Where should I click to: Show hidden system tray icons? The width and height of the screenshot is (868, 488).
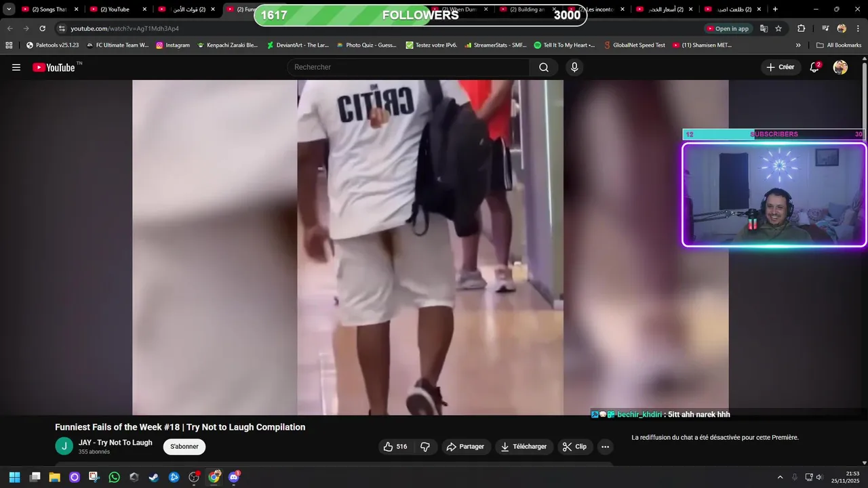coord(780,477)
